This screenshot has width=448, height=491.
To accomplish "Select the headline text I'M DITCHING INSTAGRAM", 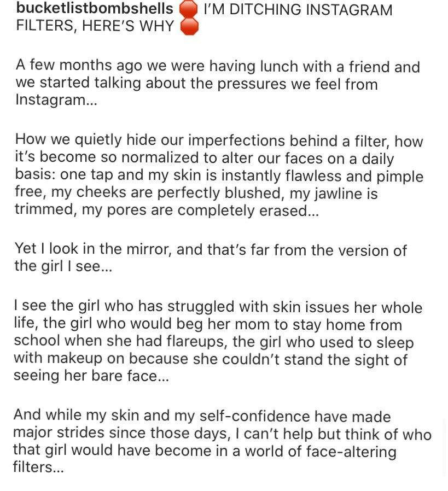I will pyautogui.click(x=298, y=10).
